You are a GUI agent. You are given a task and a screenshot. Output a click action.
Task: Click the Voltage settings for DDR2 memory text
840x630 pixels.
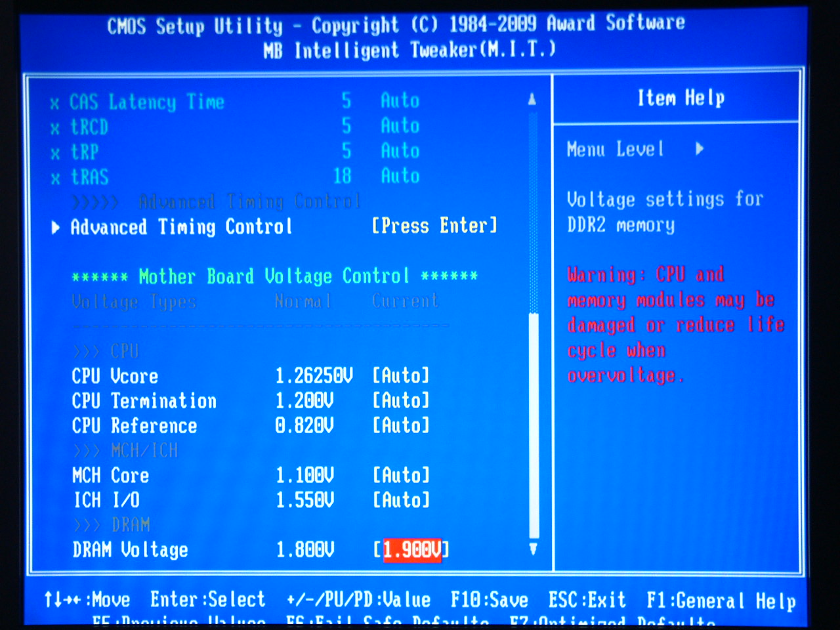665,212
